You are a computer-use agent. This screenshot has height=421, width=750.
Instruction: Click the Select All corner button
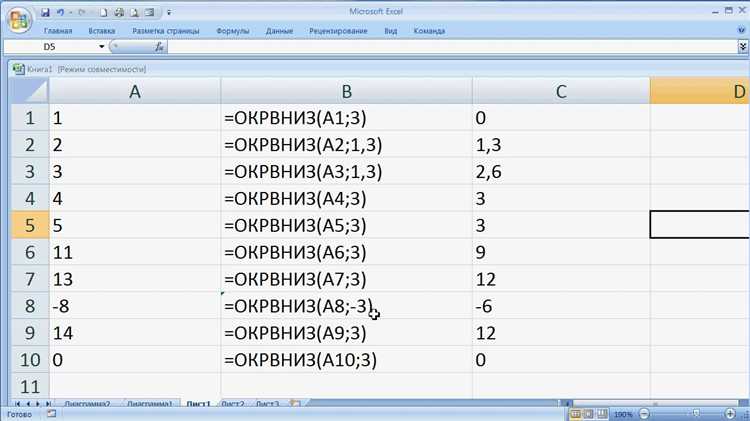[x=30, y=91]
